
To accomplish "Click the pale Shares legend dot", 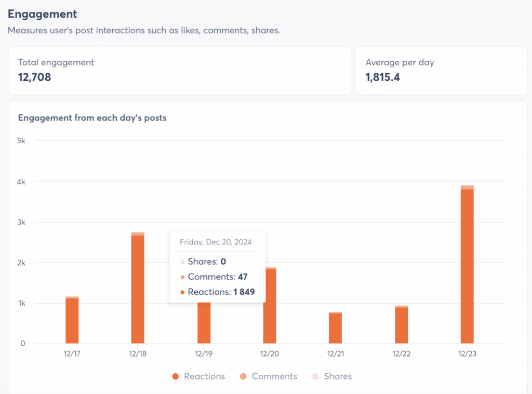I will 315,376.
